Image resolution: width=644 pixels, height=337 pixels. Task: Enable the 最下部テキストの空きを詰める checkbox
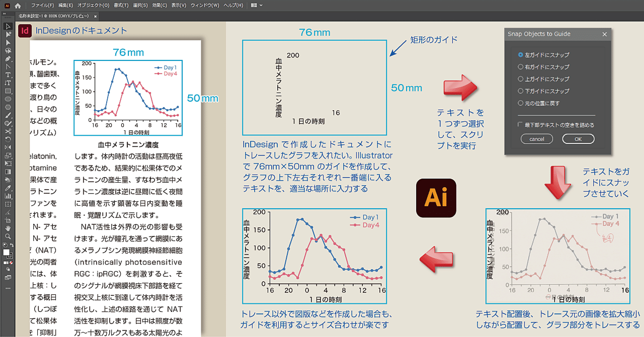click(519, 124)
